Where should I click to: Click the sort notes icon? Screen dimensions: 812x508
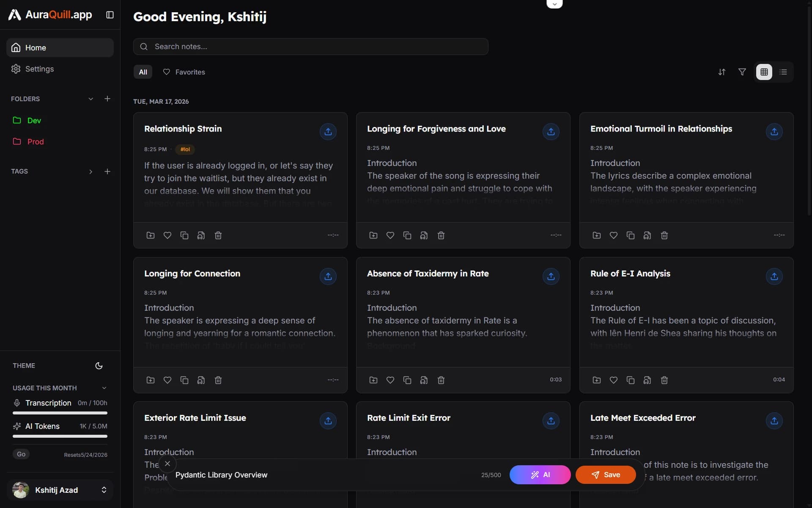tap(722, 72)
